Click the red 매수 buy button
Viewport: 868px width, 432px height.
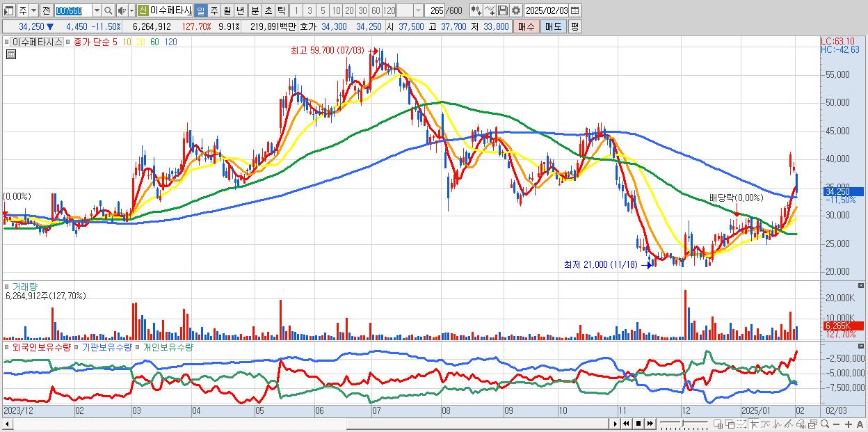click(x=527, y=26)
